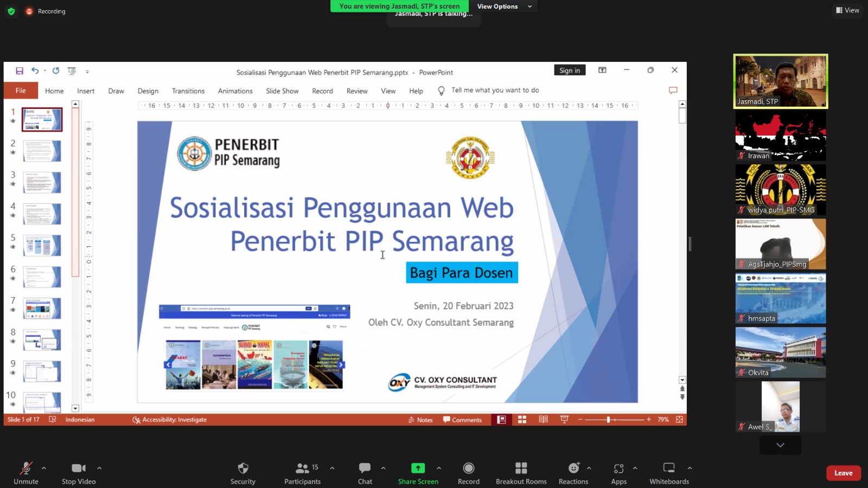Open the comments pane icon in ribbon
The height and width of the screenshot is (488, 868).
pos(673,91)
